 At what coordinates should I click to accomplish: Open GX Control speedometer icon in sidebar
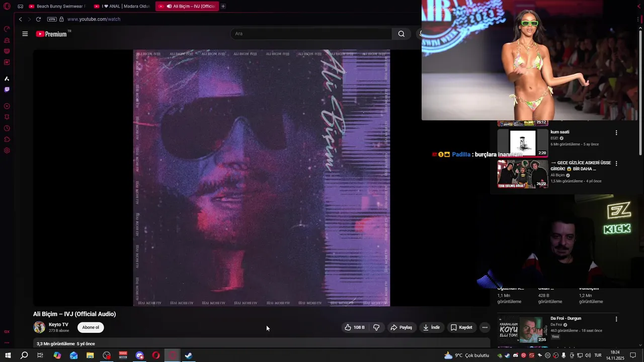(x=7, y=29)
